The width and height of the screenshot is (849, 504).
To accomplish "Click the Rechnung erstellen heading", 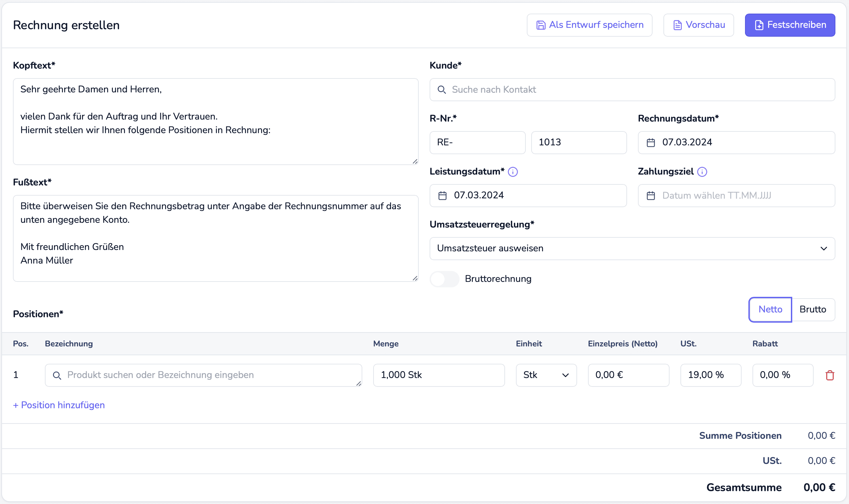I will (66, 25).
